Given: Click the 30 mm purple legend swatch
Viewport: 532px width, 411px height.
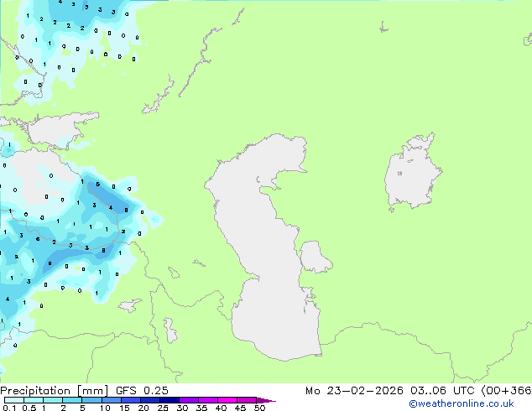Looking at the screenshot, I should 188,400.
